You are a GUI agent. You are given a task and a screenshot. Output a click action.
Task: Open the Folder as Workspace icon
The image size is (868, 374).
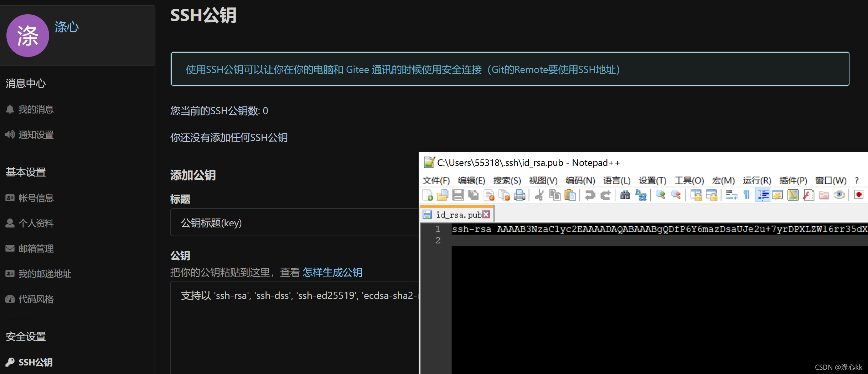824,195
